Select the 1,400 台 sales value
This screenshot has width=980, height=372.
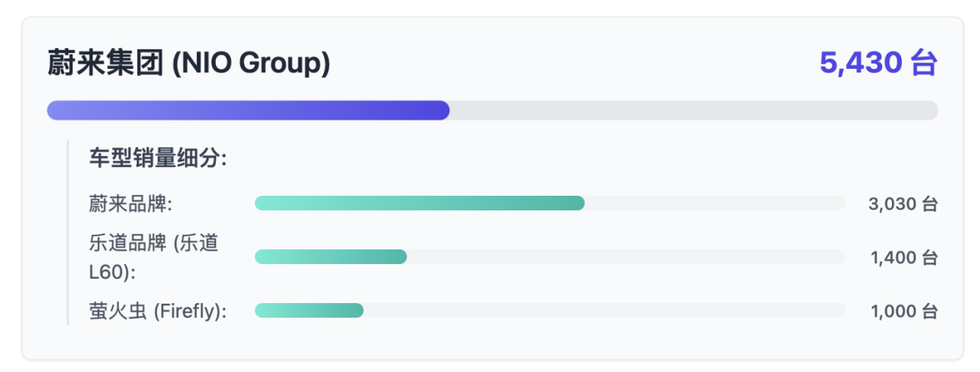[x=905, y=257]
